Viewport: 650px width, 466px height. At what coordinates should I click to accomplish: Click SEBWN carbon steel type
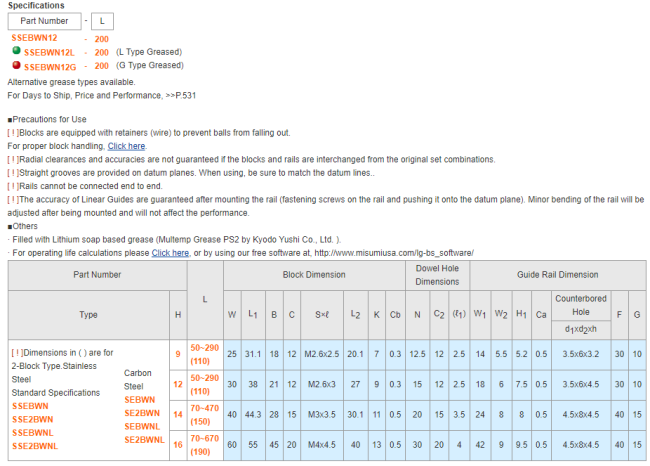coord(140,400)
